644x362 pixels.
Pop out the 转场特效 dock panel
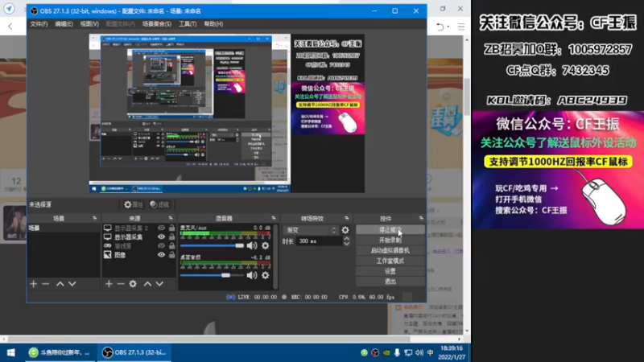[347, 218]
